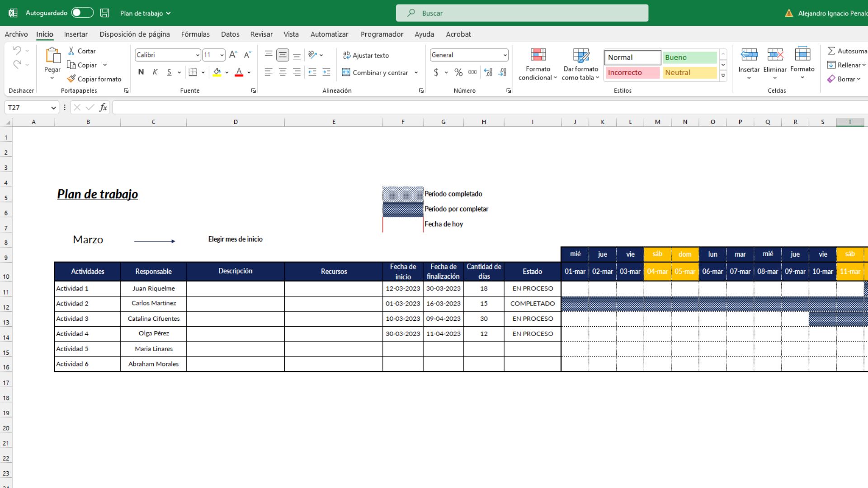Open the Programador menu tab
The height and width of the screenshot is (488, 868).
[x=382, y=34]
